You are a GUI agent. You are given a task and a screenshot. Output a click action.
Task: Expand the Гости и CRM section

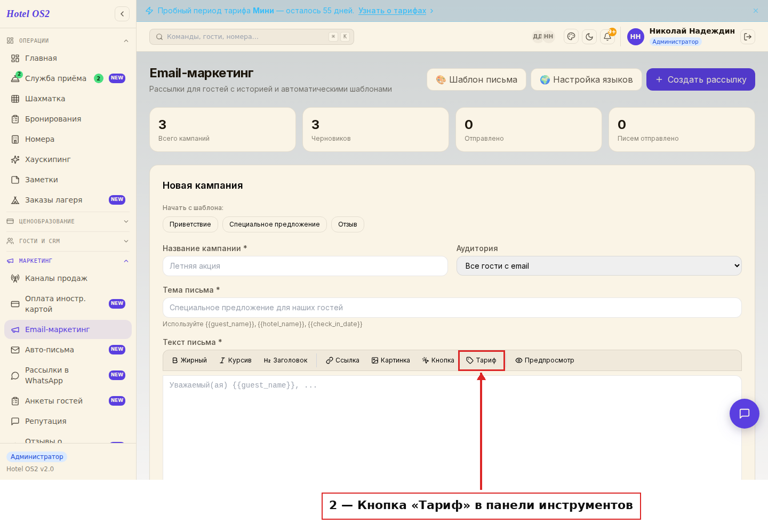tap(68, 241)
